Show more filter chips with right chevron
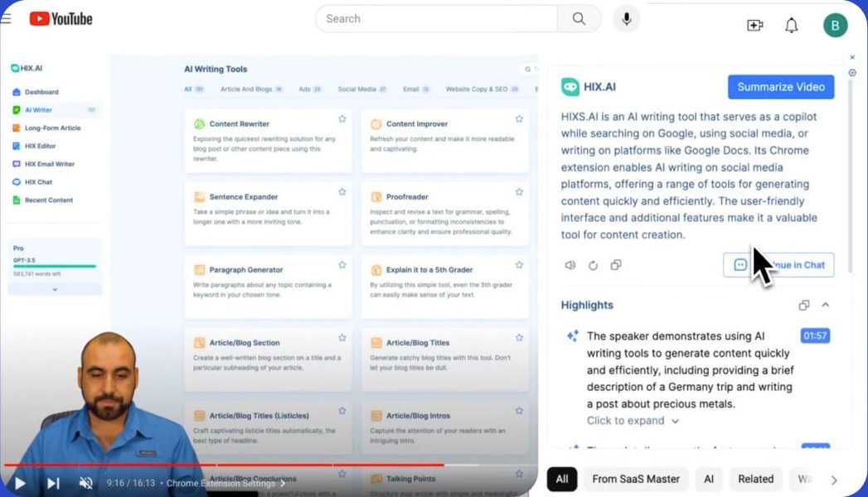 coord(834,480)
